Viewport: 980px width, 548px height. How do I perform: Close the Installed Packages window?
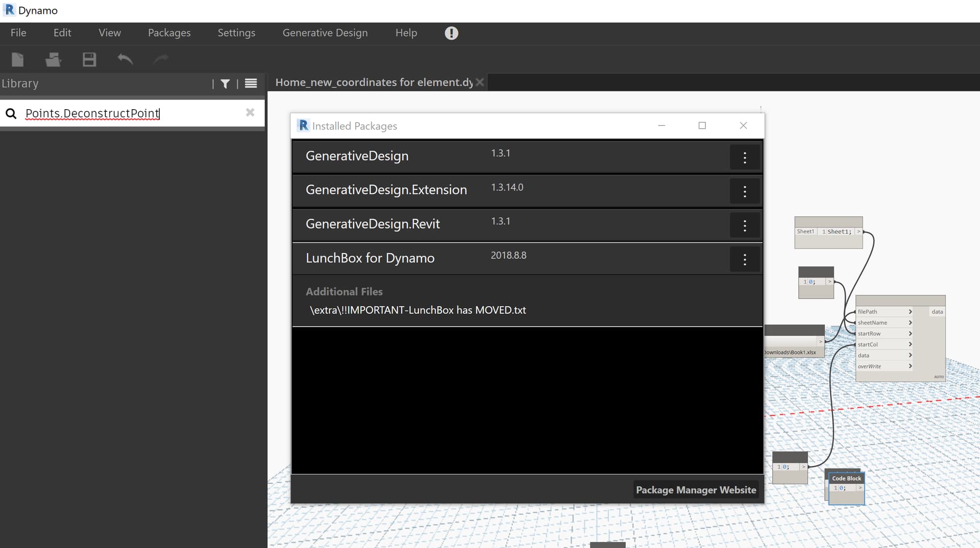743,126
